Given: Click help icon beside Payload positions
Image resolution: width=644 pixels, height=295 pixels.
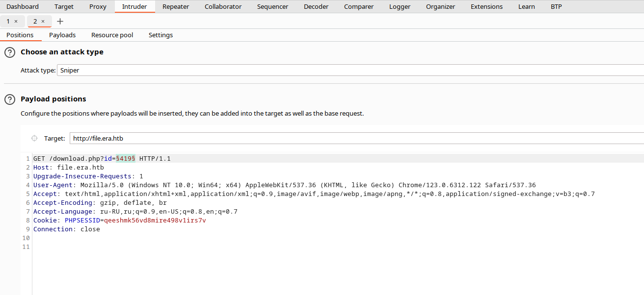Looking at the screenshot, I should (x=9, y=99).
